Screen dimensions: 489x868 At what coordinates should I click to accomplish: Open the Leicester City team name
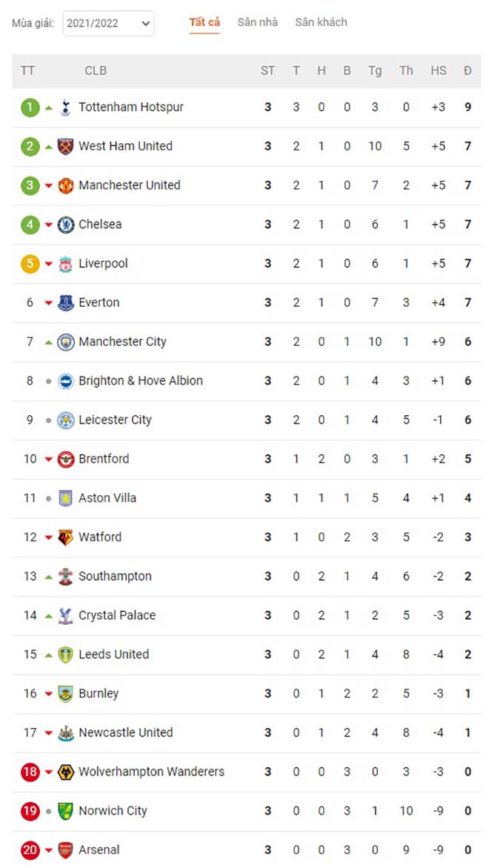pyautogui.click(x=115, y=420)
